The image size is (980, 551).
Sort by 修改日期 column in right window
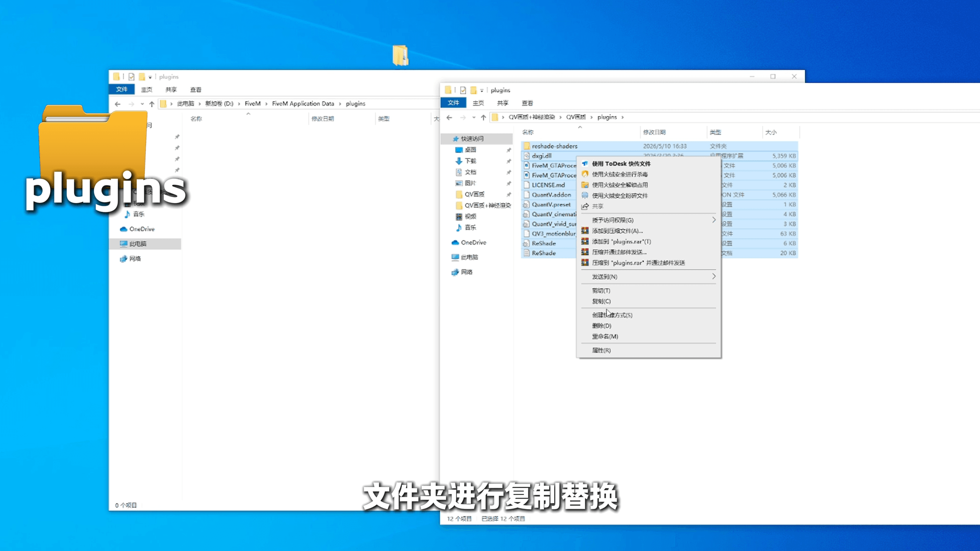pos(654,132)
